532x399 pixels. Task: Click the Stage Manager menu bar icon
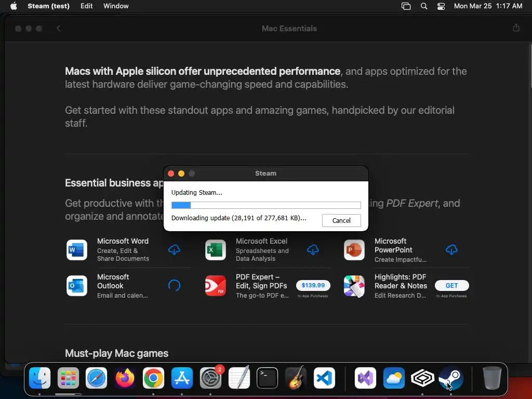point(406,6)
